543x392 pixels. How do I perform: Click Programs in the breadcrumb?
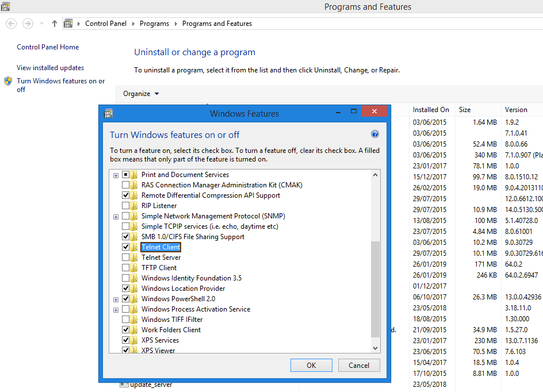pos(155,24)
